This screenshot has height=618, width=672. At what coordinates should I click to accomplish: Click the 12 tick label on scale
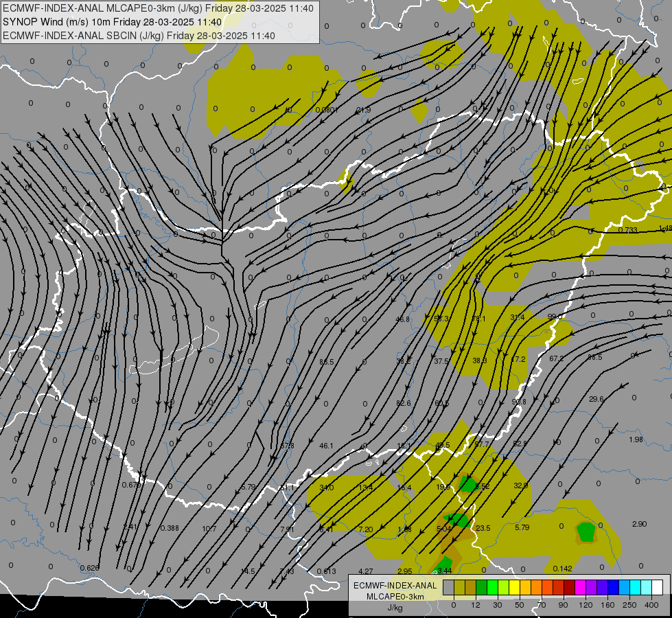(476, 605)
